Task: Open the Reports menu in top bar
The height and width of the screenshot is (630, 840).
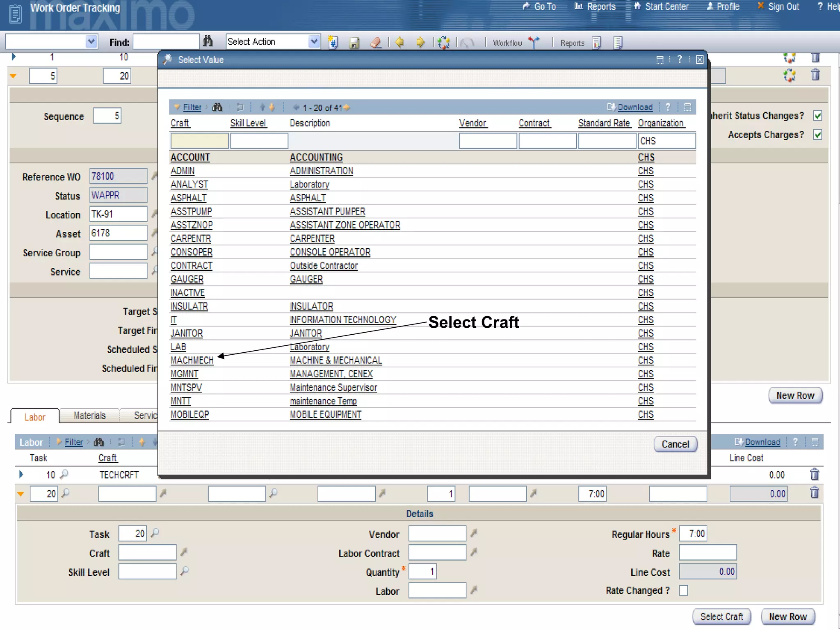Action: (x=595, y=7)
